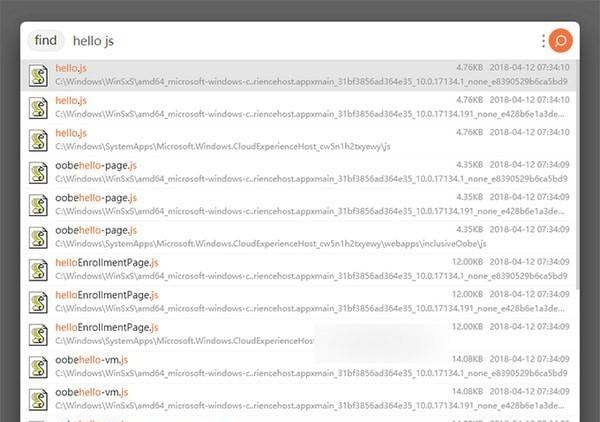Viewport: 600px width, 422px height.
Task: Click the 2018-04-12 07:34:09 date of oobehello-vm.js in the 17134.191_none path
Action: [530, 392]
